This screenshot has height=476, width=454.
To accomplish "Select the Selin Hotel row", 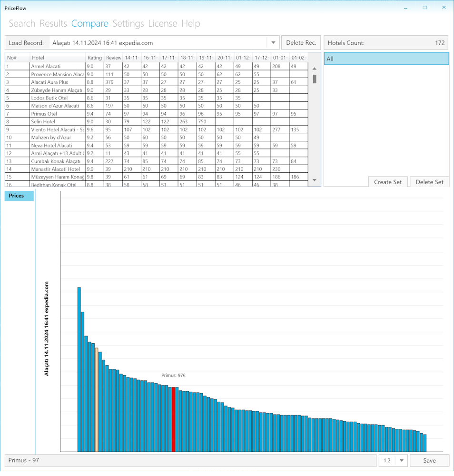I will pyautogui.click(x=156, y=121).
